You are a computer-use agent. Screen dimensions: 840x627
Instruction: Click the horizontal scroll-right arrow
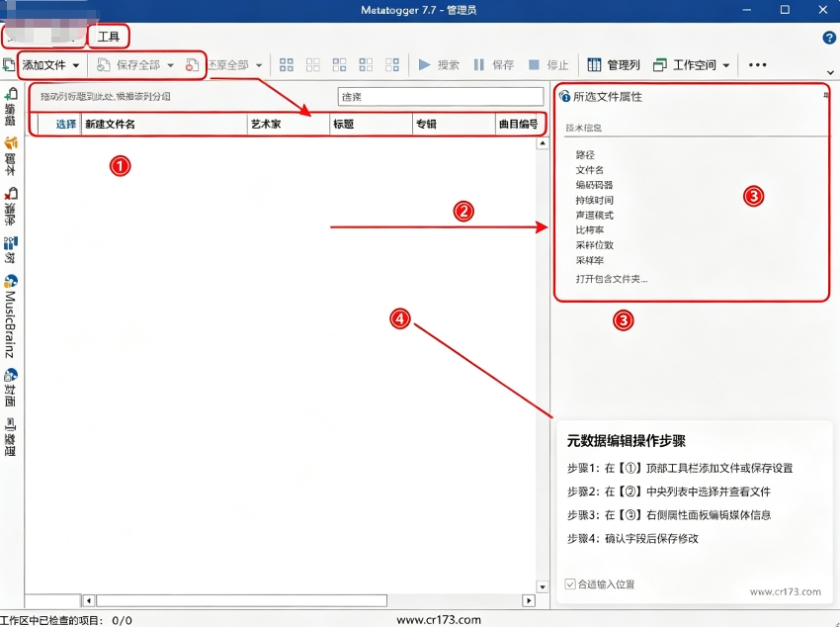point(529,600)
